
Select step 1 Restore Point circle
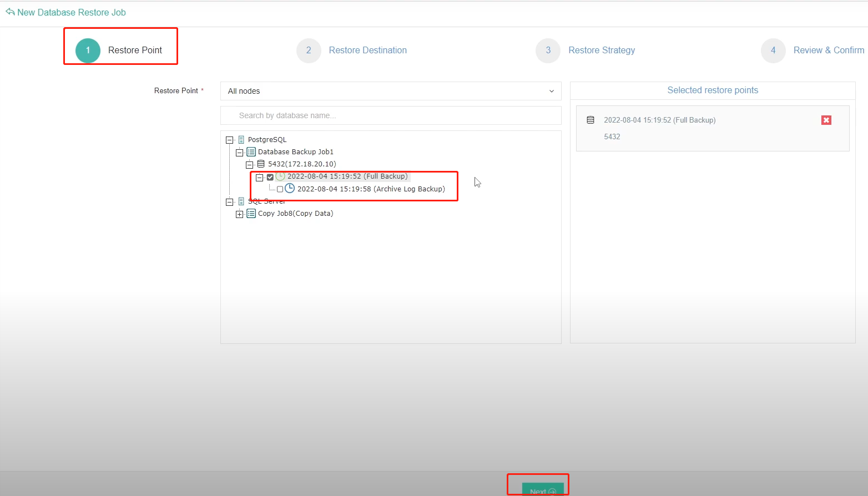[x=88, y=50]
